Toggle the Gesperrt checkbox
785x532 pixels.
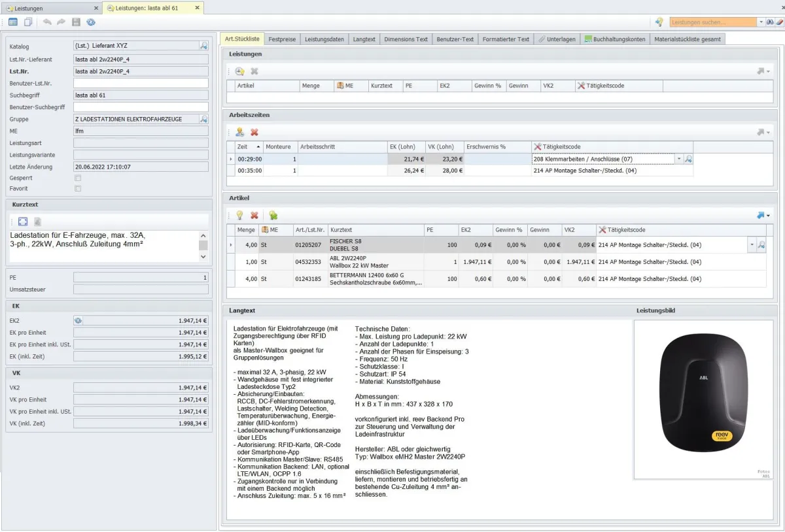78,178
